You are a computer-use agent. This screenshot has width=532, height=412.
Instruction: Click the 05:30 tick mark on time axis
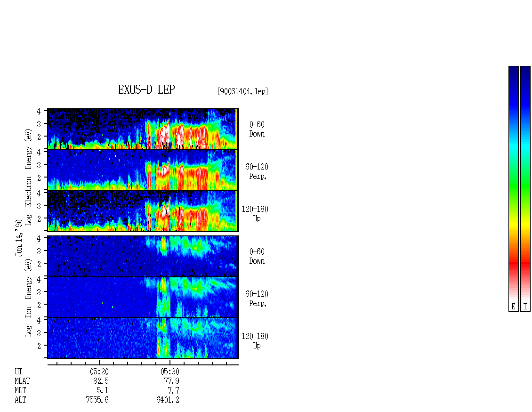pyautogui.click(x=169, y=363)
